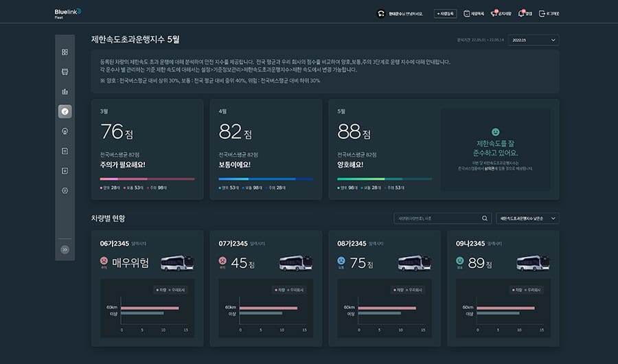Click the 09나2345 vehicle card title
The image size is (618, 364).
coord(470,243)
